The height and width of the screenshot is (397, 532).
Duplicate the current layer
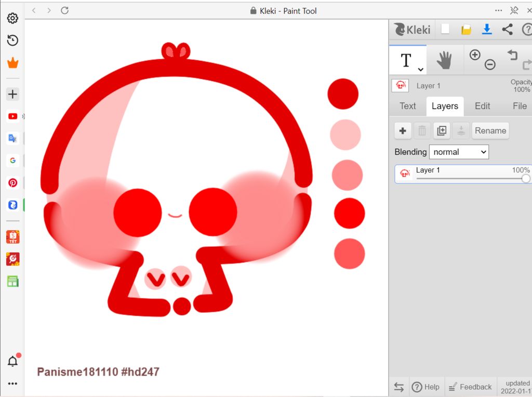click(442, 130)
